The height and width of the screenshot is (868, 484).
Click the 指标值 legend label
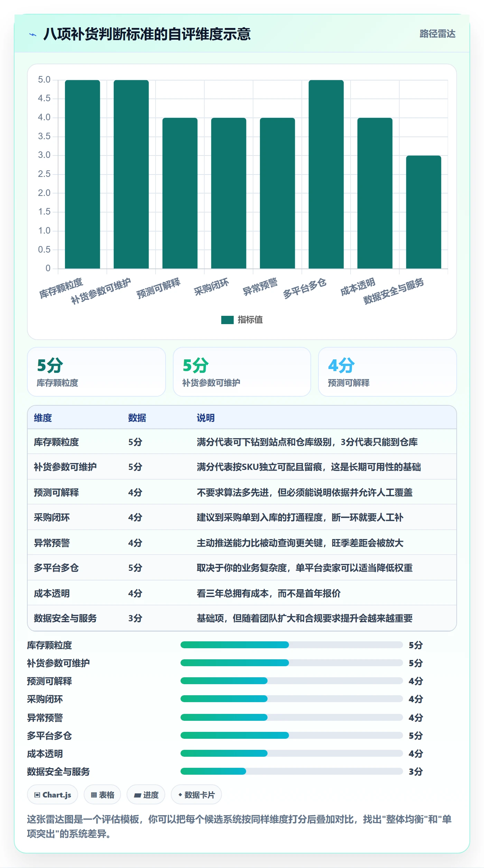(x=250, y=320)
